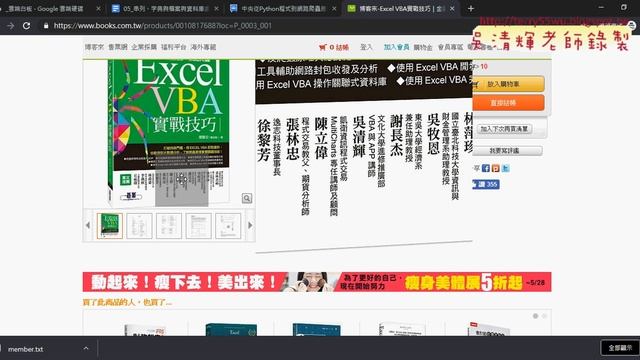Viewport: 640px width, 360px height.
Task: Close the Python course tab
Action: pyautogui.click(x=334, y=8)
